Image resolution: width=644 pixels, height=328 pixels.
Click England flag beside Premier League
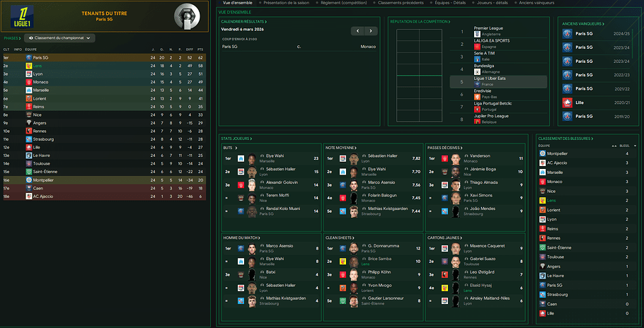477,35
